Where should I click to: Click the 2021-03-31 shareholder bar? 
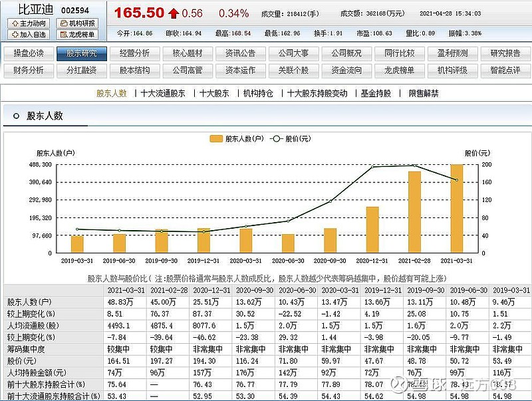(x=457, y=208)
